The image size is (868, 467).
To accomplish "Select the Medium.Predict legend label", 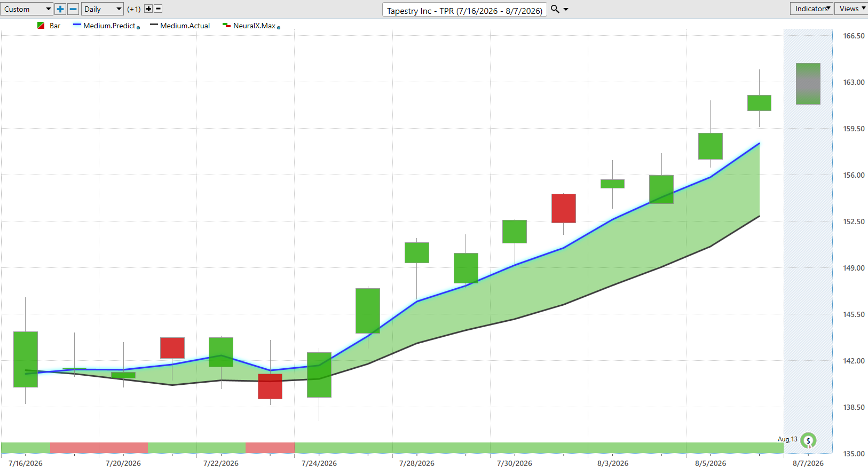I will coord(109,26).
